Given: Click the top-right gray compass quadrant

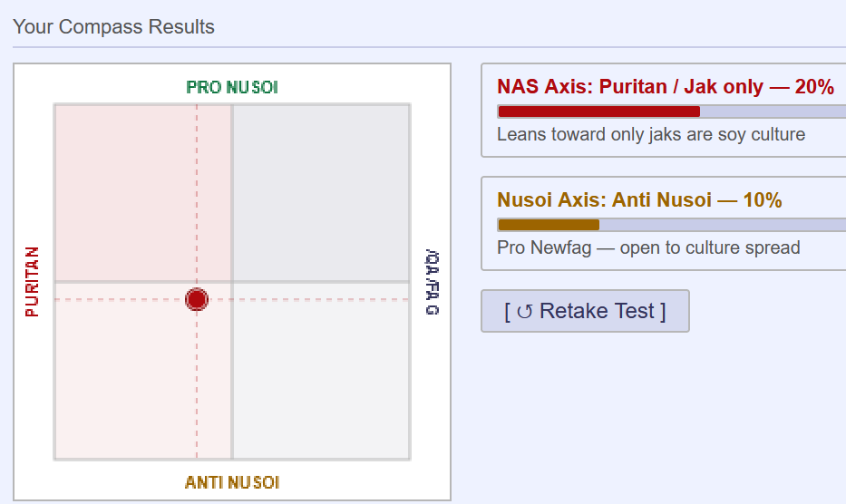Looking at the screenshot, I should click(321, 192).
